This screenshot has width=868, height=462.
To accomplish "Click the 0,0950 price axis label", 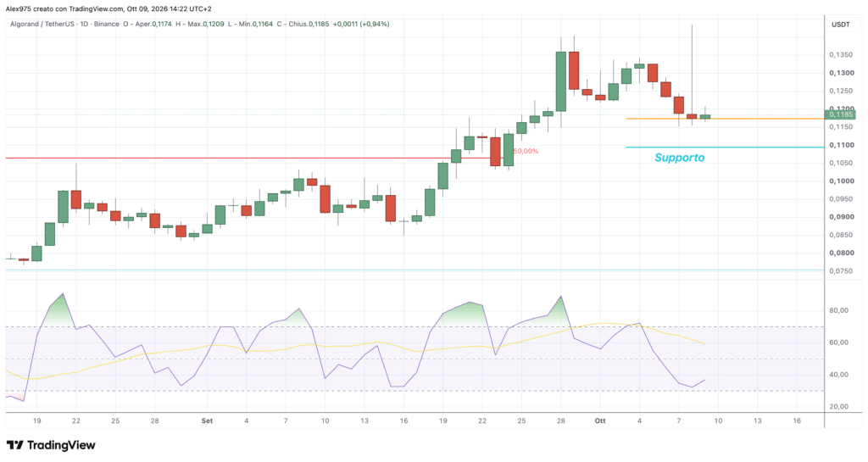I will coord(840,198).
